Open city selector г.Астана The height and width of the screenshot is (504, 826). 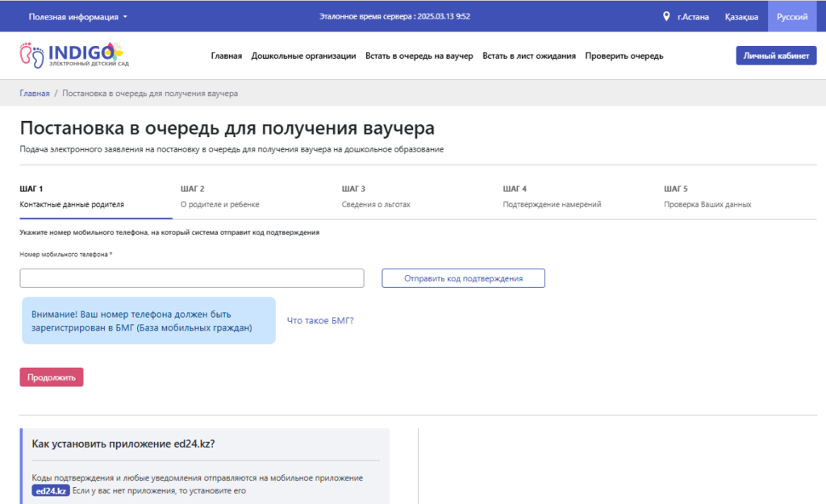coord(694,16)
